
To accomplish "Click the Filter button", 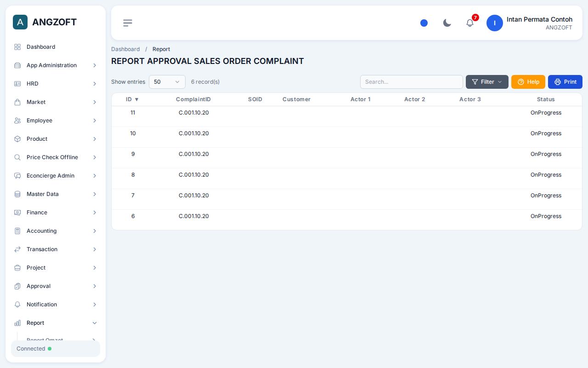I will click(x=487, y=82).
